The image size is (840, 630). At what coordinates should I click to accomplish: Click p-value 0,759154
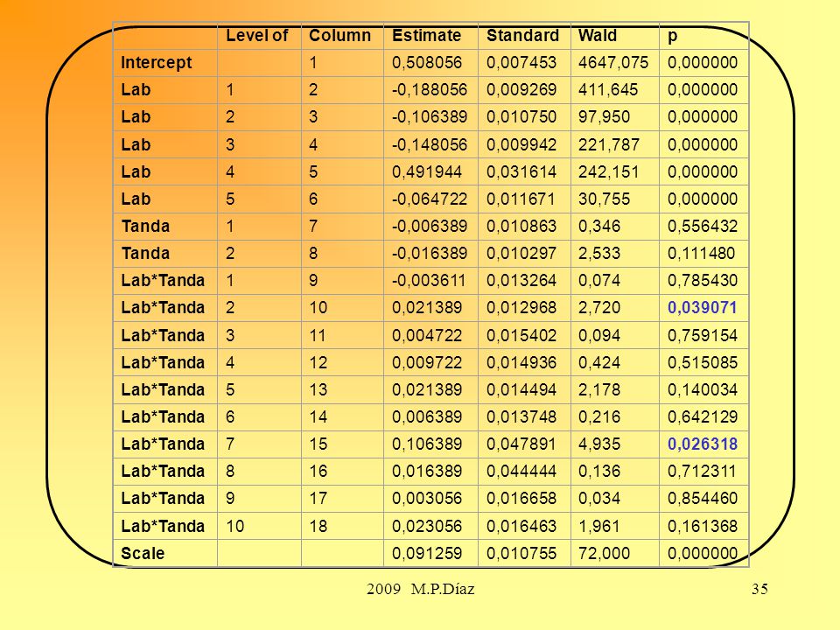pos(703,335)
